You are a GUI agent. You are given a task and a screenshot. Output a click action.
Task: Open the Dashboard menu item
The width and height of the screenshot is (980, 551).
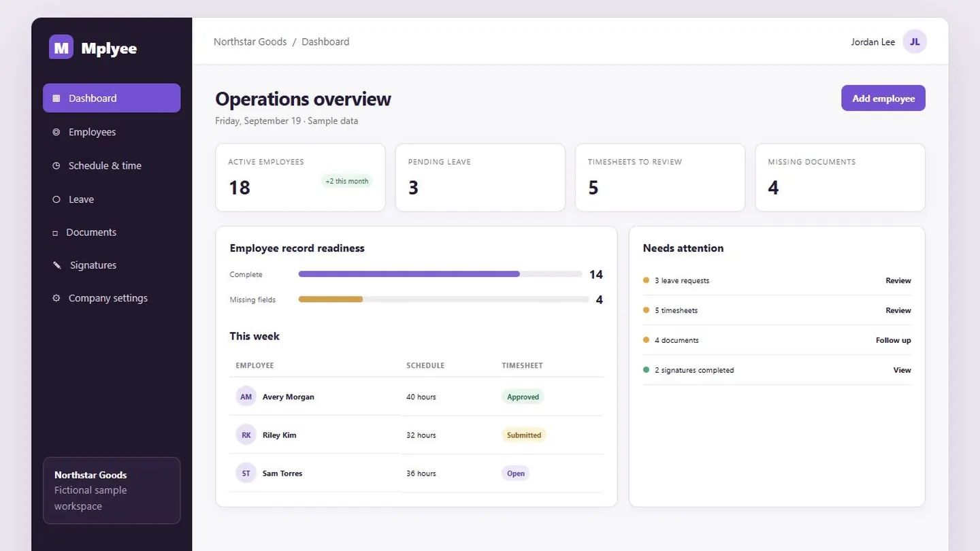coord(112,98)
